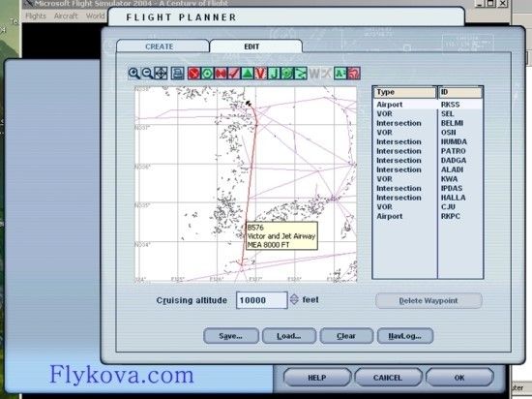Viewport: 532px width, 399px height.
Task: Click the ID column header
Action: (x=460, y=92)
